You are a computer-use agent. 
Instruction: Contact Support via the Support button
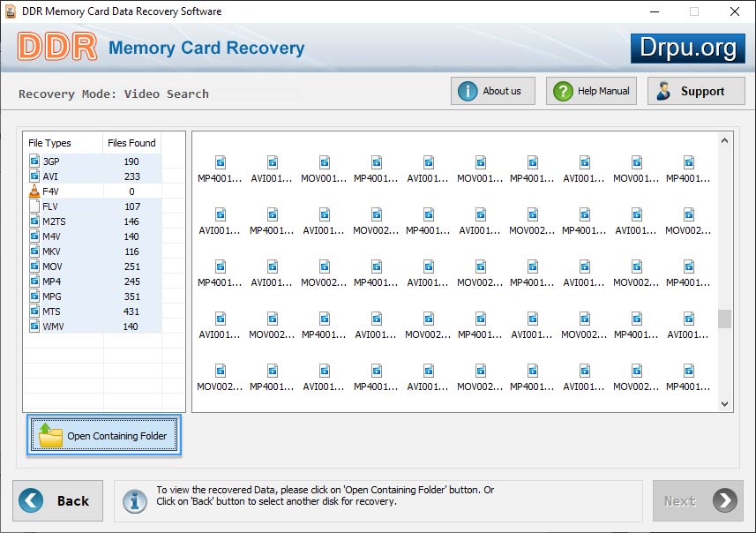pos(696,91)
